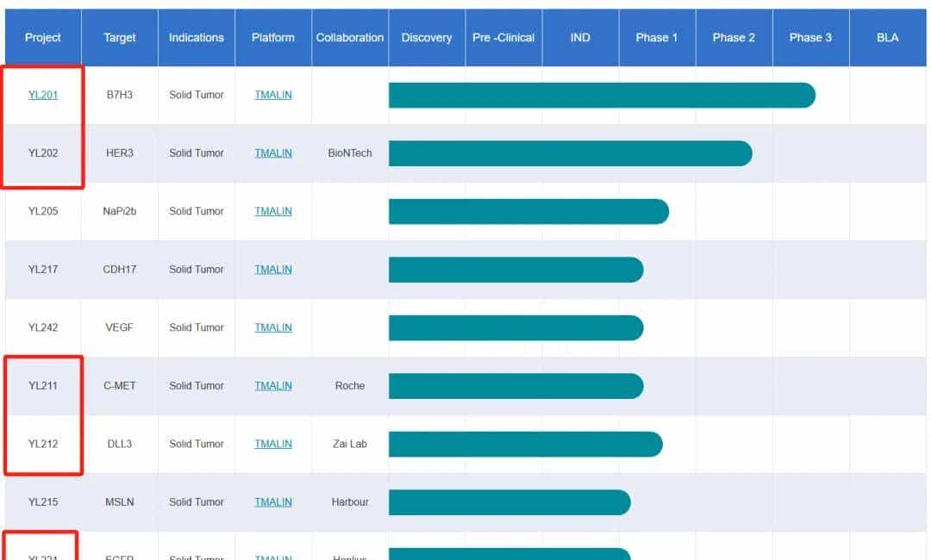Open the YL201 project link
Screen dimensions: 931x560
coord(43,95)
